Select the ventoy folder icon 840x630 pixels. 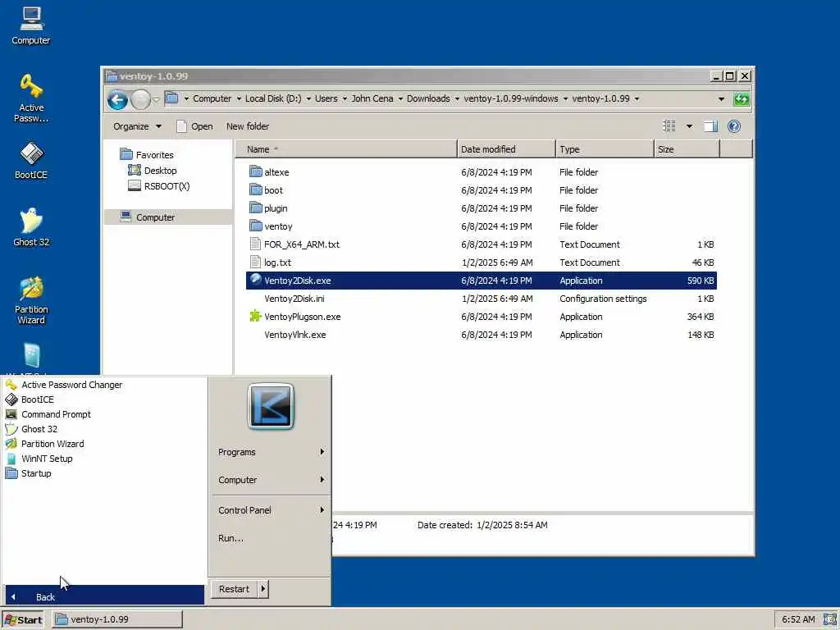point(256,226)
